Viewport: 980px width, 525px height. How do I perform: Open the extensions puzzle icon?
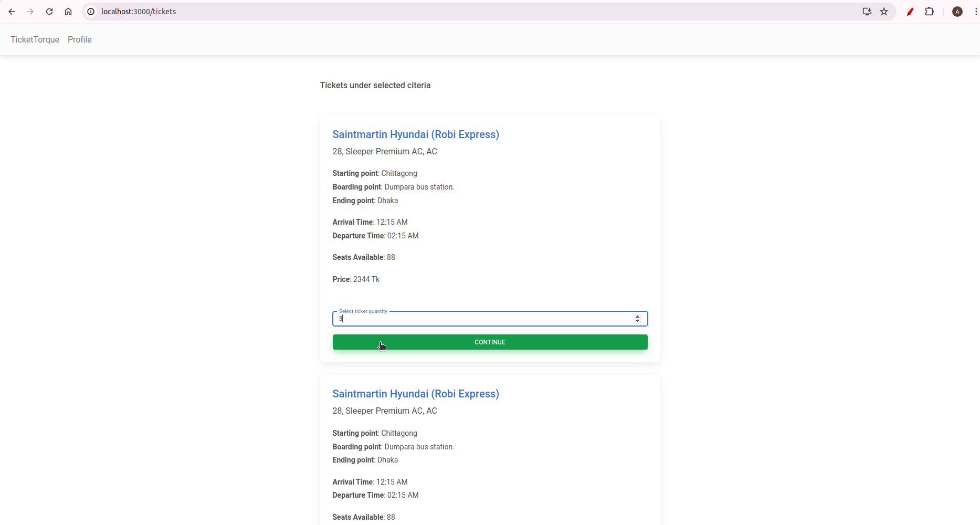click(929, 12)
